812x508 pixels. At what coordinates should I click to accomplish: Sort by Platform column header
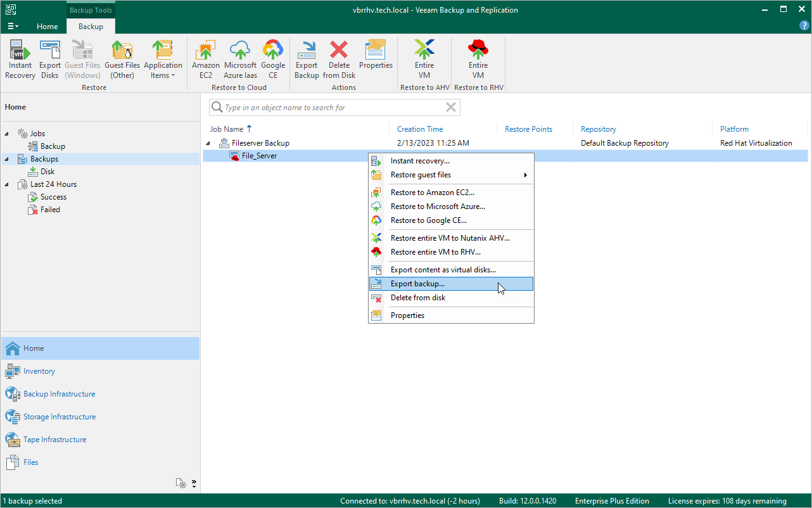click(734, 129)
